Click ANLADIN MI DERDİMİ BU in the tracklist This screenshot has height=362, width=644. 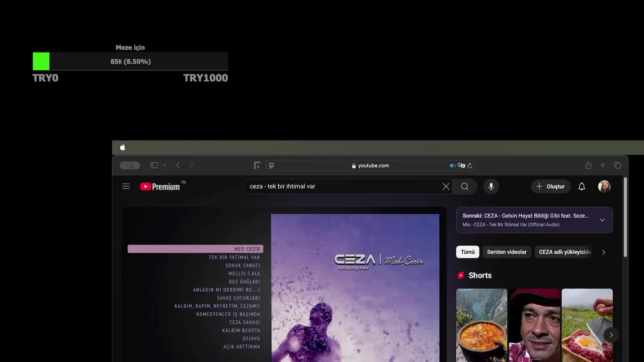[x=226, y=290]
